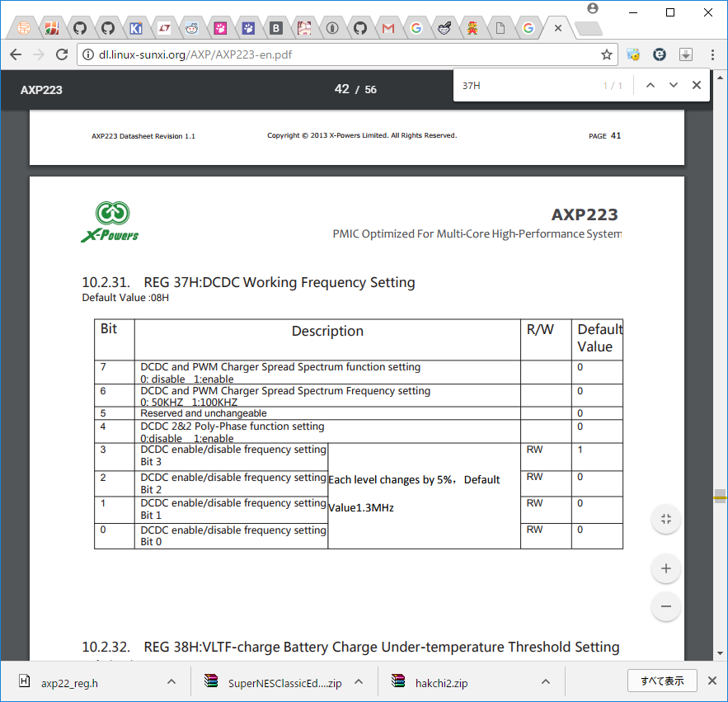The width and height of the screenshot is (728, 702).
Task: Click the PDF fit-to-page button
Action: [666, 519]
